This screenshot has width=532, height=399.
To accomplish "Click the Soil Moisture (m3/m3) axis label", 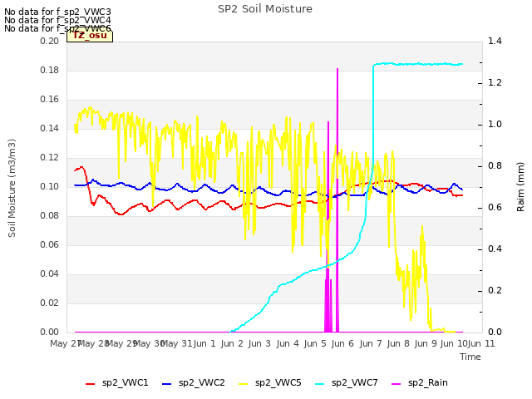I will (12, 188).
